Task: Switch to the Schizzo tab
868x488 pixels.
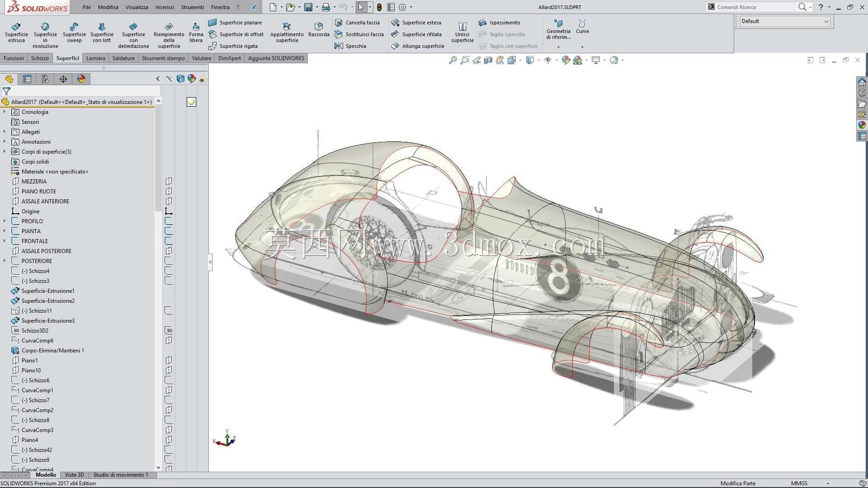Action: pos(40,58)
